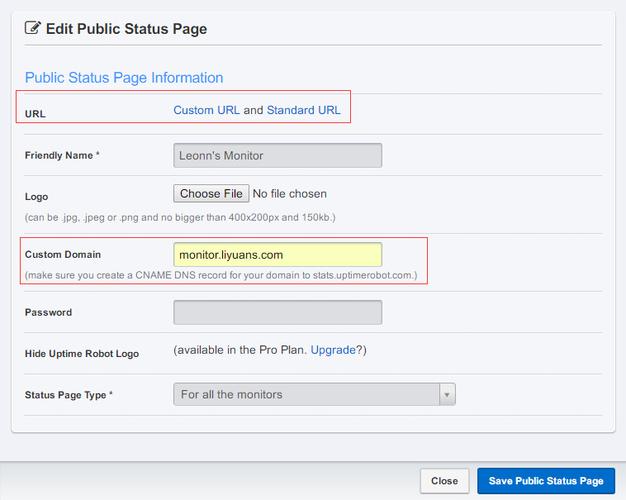Click the Close button
The height and width of the screenshot is (500, 626).
click(444, 481)
